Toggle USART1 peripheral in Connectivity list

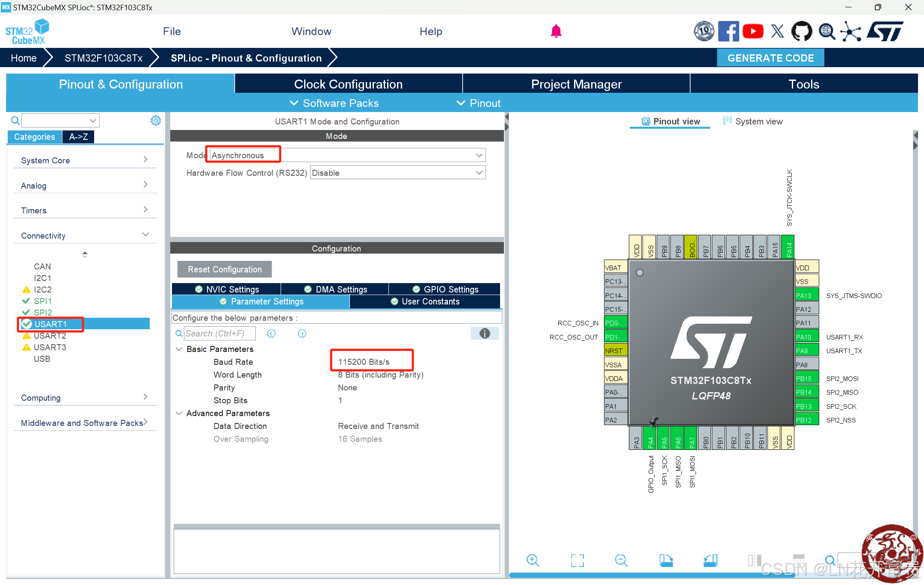click(x=50, y=324)
